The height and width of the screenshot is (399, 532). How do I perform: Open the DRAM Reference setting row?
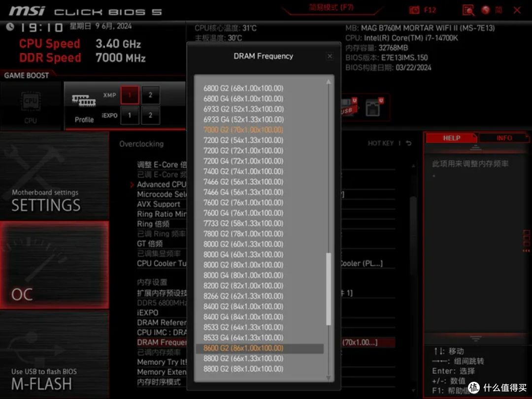[162, 322]
